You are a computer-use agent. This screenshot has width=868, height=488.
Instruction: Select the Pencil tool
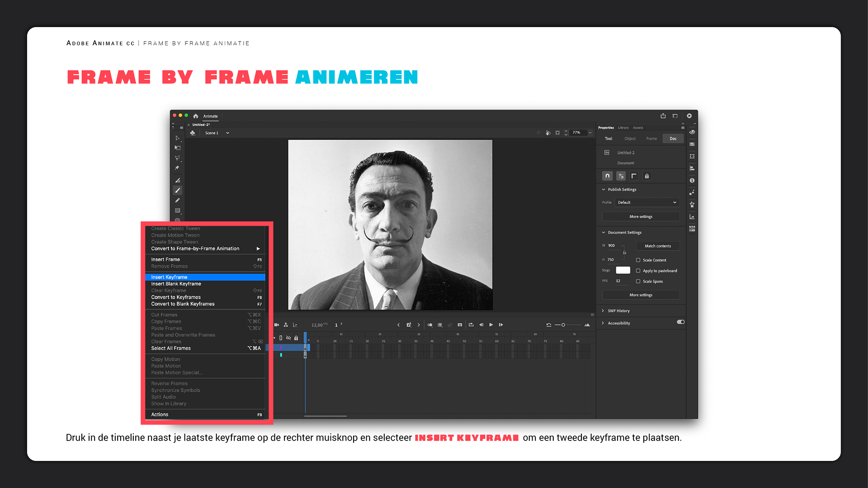tap(178, 201)
